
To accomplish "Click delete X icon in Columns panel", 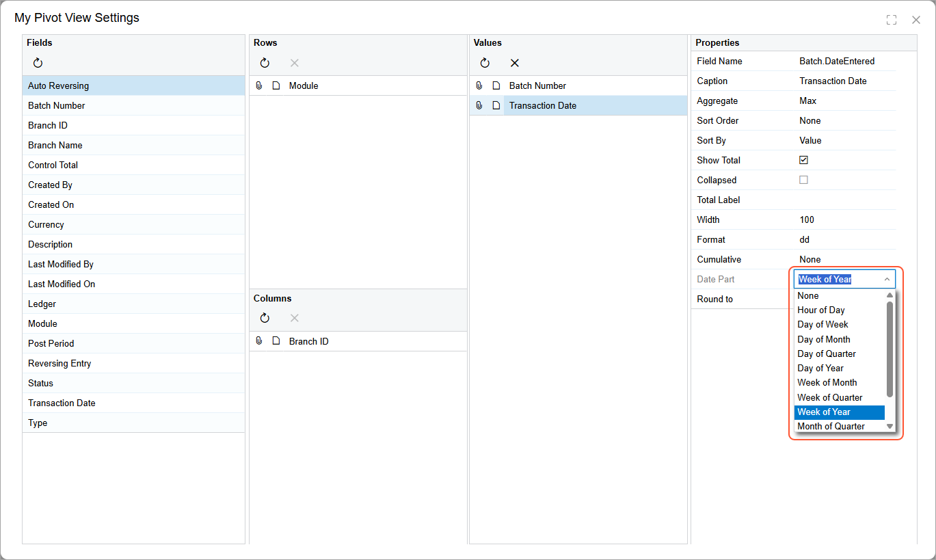I will pyautogui.click(x=295, y=318).
